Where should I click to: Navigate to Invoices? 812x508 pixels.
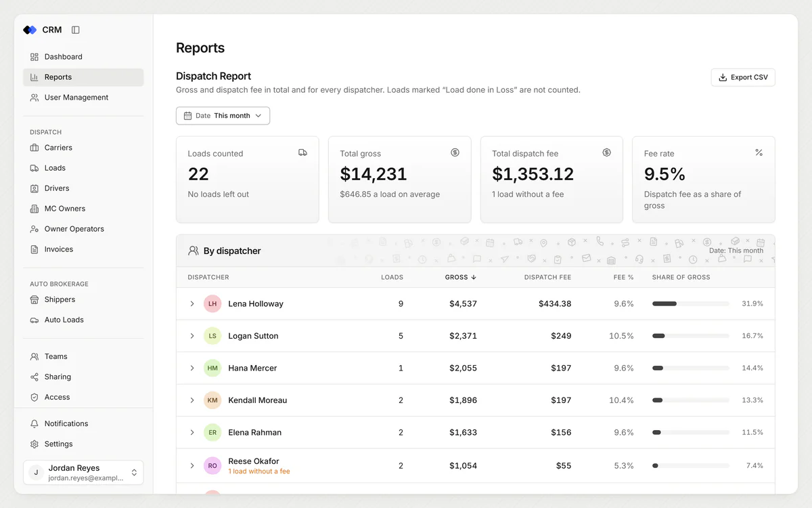coord(83,249)
